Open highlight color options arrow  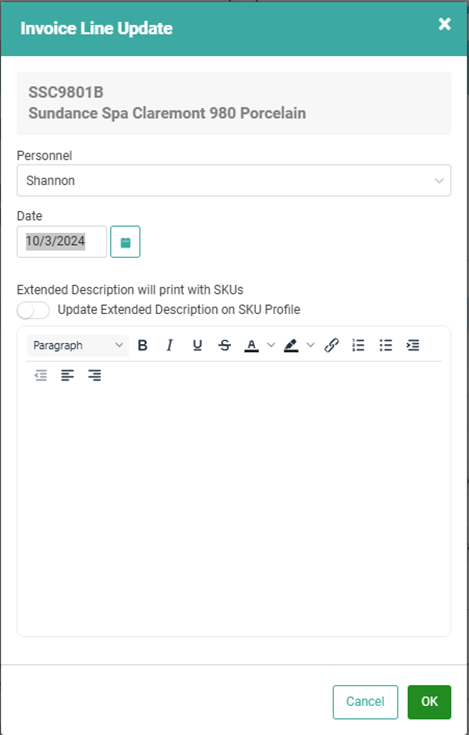pos(310,345)
